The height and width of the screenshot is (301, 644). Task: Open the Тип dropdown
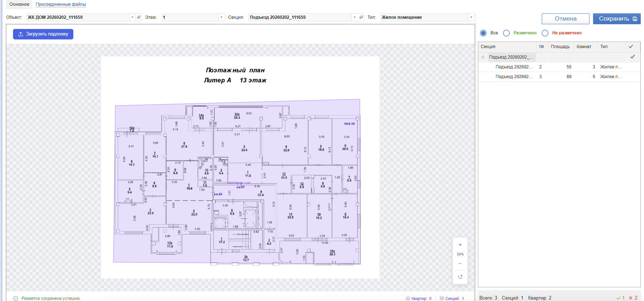[471, 17]
